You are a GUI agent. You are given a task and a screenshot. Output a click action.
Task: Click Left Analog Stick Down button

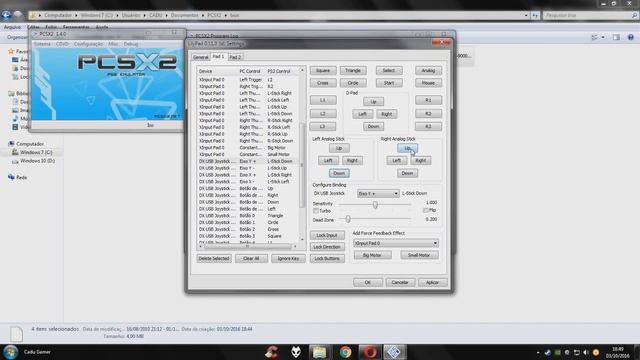(339, 173)
